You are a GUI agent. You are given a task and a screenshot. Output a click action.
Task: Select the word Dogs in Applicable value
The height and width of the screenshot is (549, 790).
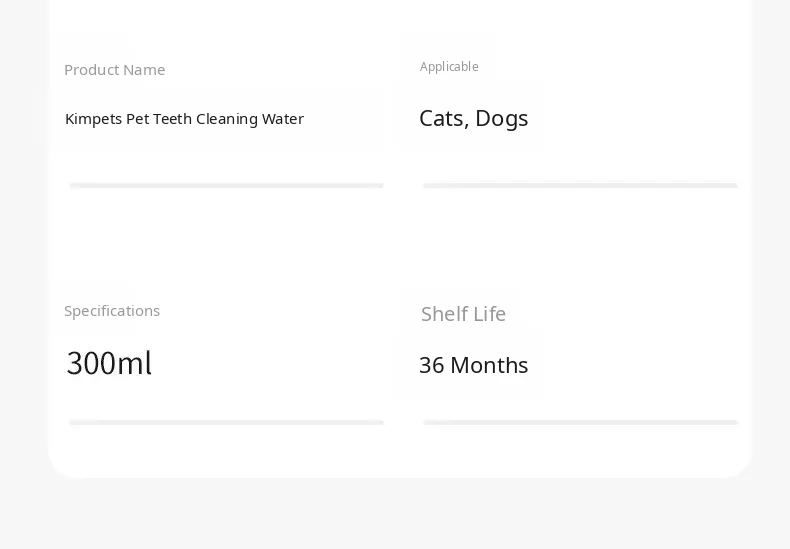click(502, 118)
